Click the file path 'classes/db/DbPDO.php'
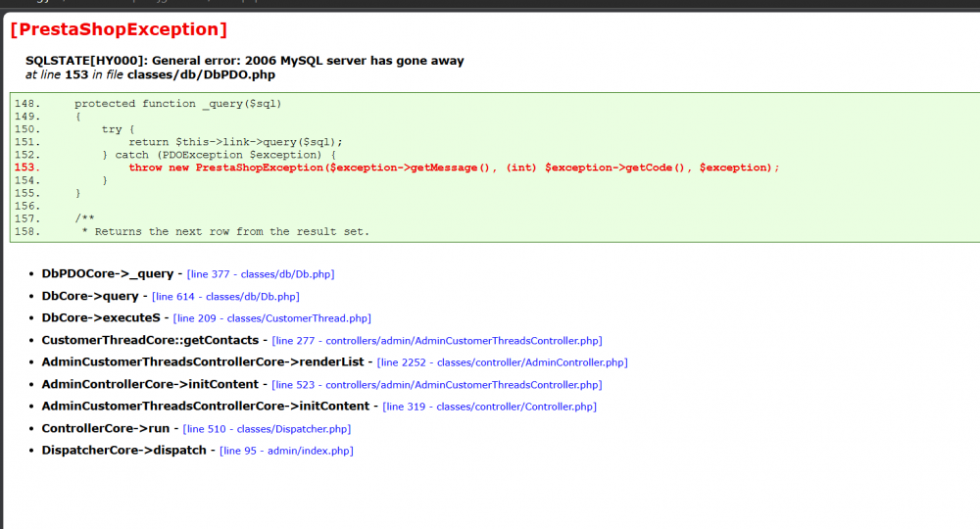 (x=201, y=75)
